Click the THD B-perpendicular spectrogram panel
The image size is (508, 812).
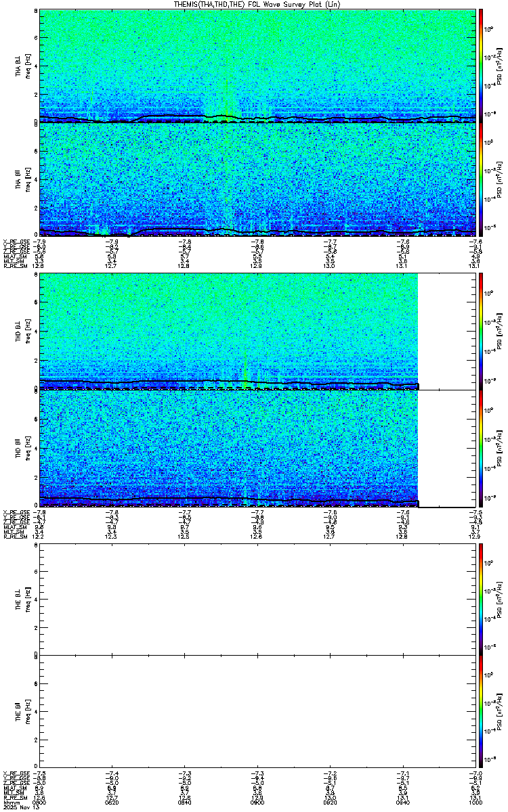[x=257, y=331]
